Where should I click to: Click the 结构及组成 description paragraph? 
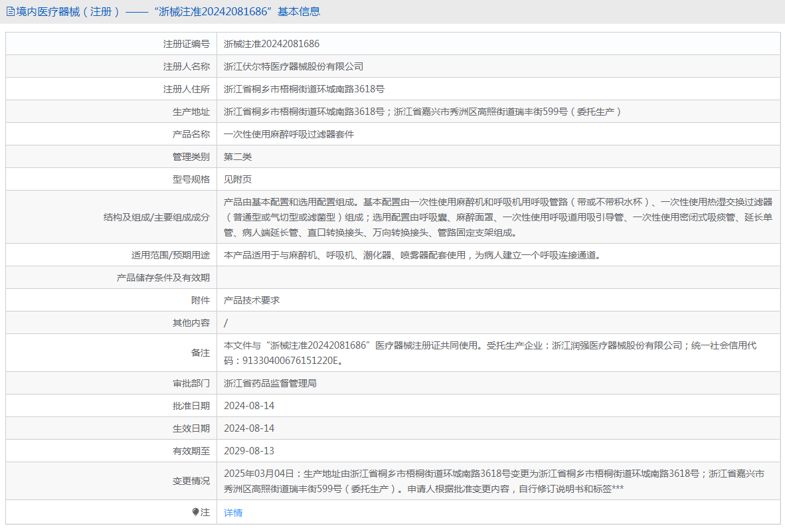498,217
